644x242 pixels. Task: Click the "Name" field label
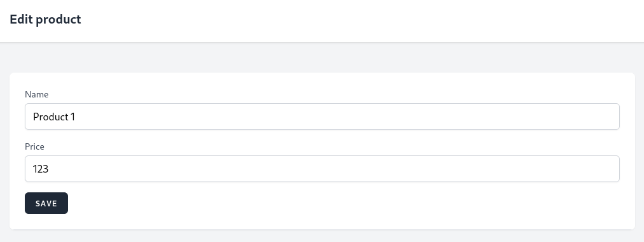[36, 94]
